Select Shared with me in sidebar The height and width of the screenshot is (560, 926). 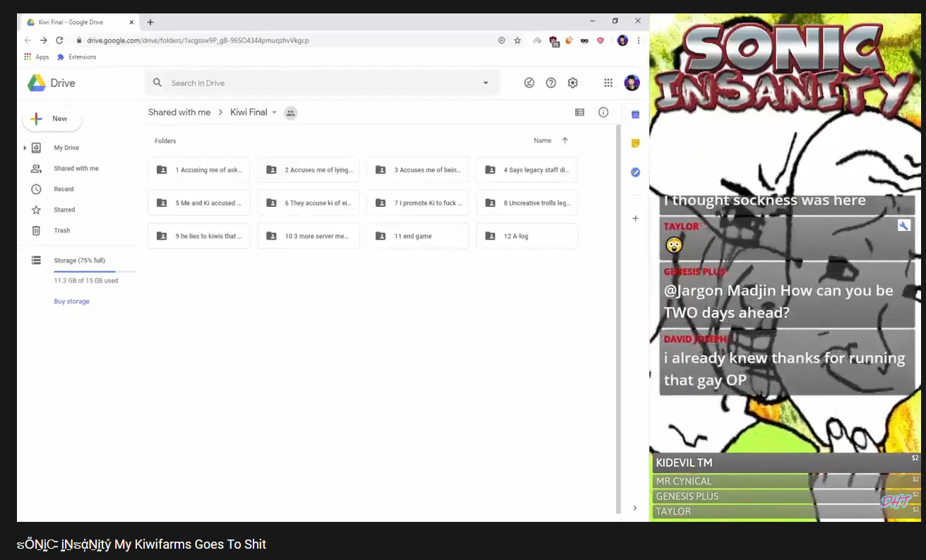[x=76, y=169]
